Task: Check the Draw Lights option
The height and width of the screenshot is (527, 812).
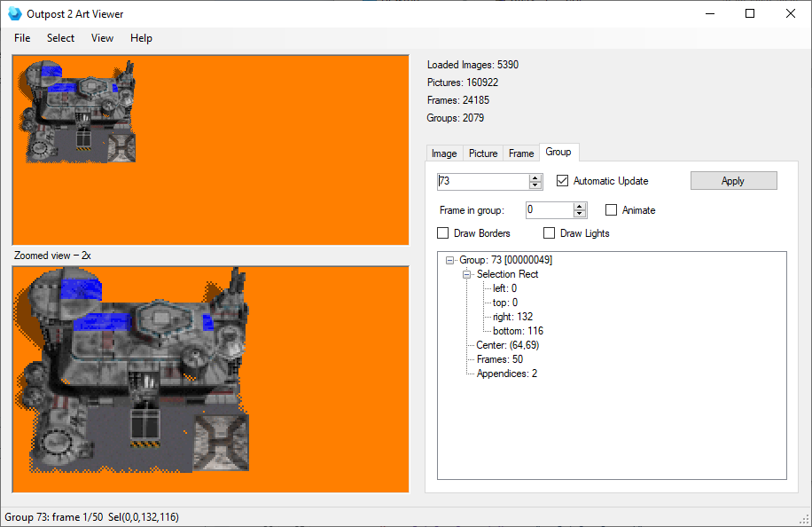Action: point(549,233)
